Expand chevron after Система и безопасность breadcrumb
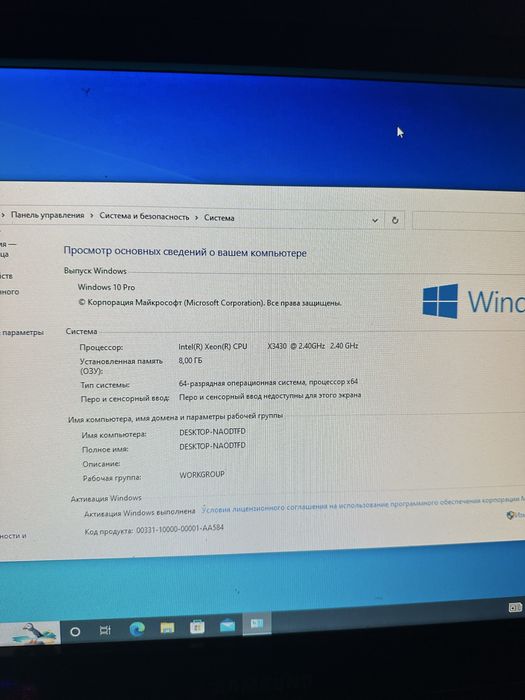Screen dimensions: 525x700 tap(196, 217)
